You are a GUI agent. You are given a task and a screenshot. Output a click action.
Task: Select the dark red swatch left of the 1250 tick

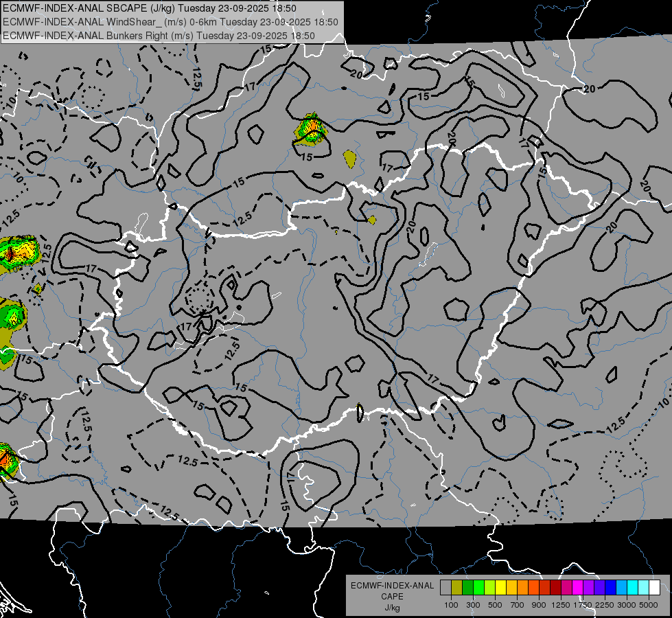click(556, 588)
